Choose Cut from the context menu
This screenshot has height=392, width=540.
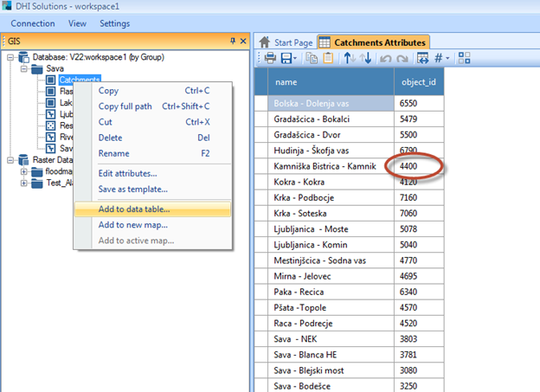pyautogui.click(x=152, y=122)
